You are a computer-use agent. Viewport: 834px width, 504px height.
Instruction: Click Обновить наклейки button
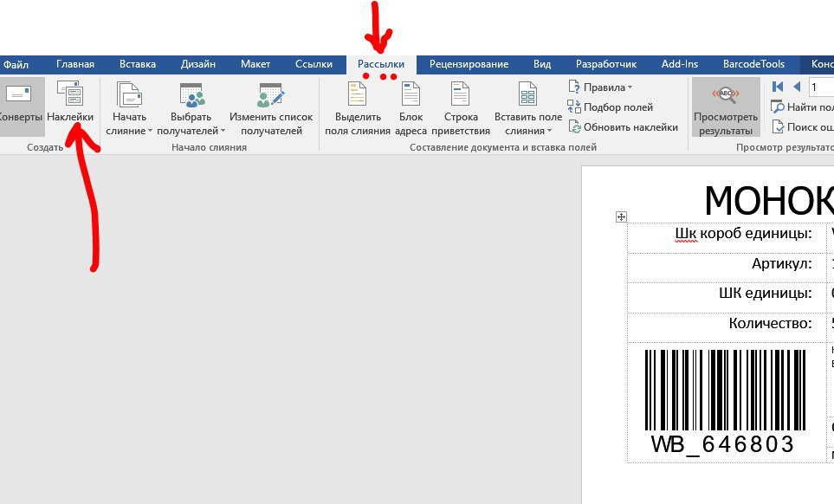coord(623,127)
